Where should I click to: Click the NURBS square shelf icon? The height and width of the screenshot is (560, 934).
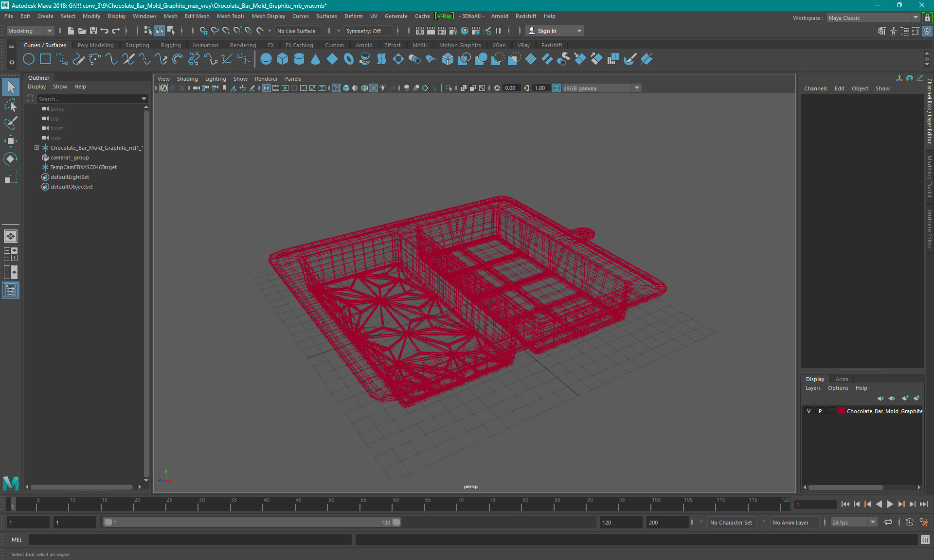45,59
